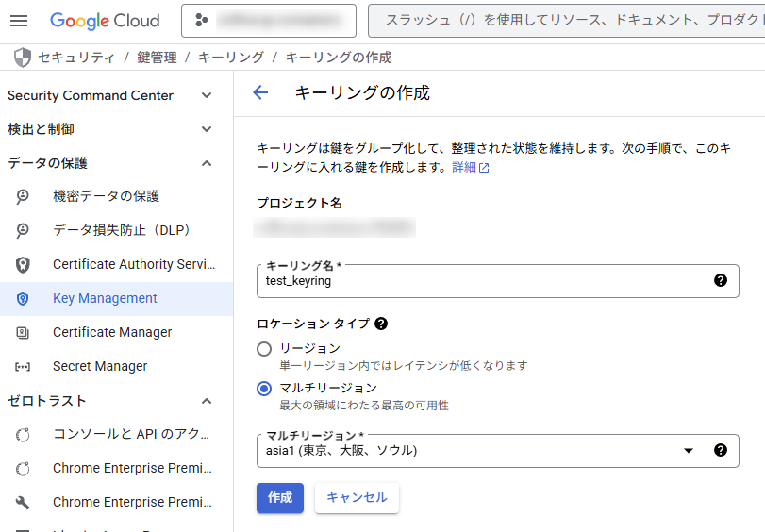Open the hamburger navigation menu
765x532 pixels.
(19, 21)
